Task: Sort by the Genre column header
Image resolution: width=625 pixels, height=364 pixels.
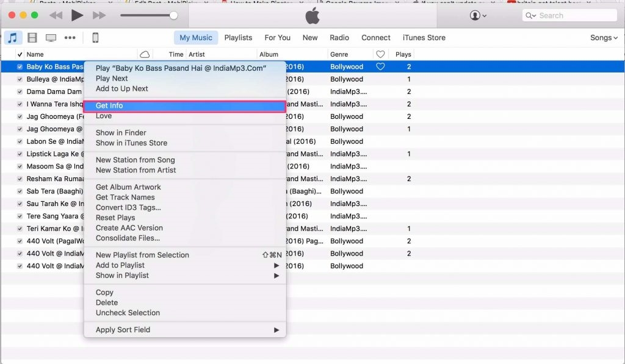Action: [339, 54]
